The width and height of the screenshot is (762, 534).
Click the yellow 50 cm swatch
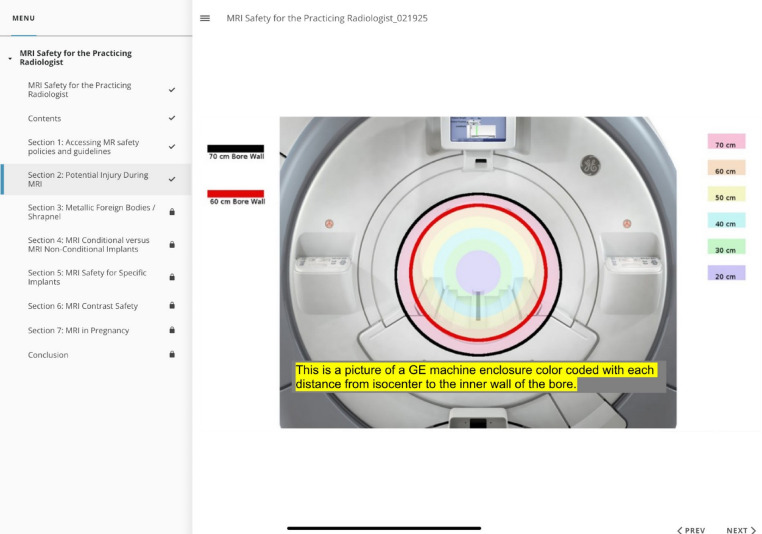pyautogui.click(x=726, y=194)
